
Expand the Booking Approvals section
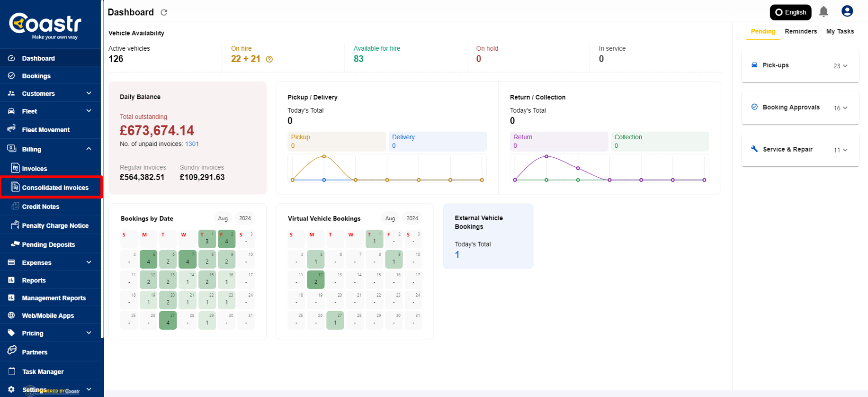click(x=845, y=108)
